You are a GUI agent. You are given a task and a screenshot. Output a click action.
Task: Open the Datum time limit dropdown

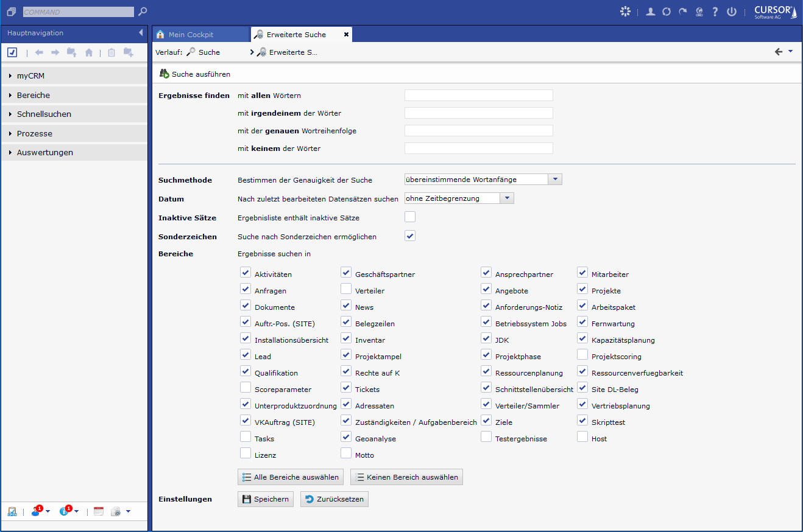[x=506, y=198]
